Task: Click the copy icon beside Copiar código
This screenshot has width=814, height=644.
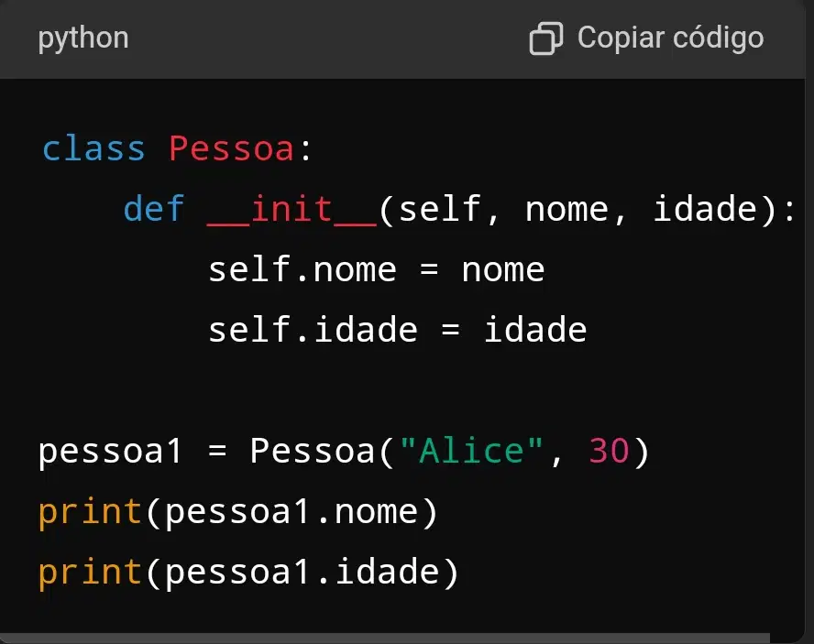Action: [545, 38]
